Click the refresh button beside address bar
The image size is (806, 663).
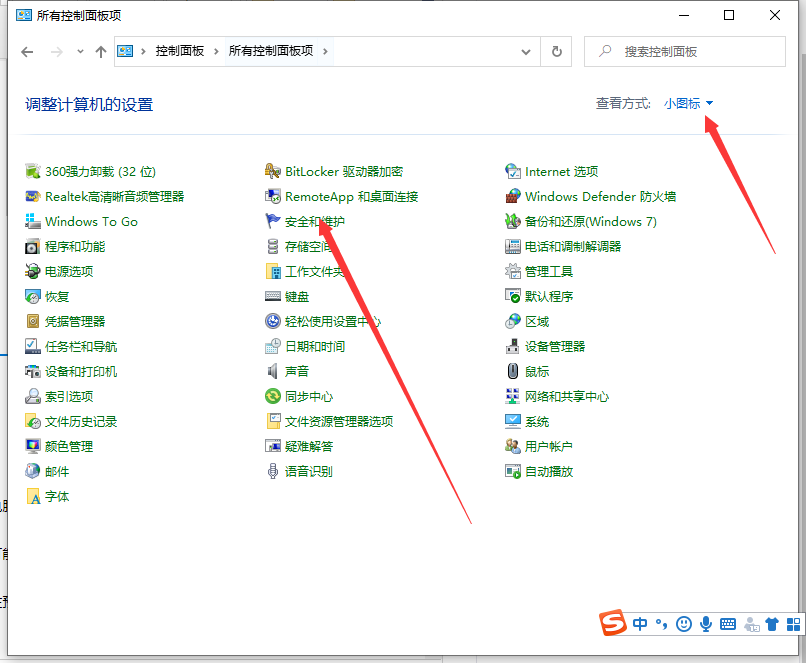556,51
